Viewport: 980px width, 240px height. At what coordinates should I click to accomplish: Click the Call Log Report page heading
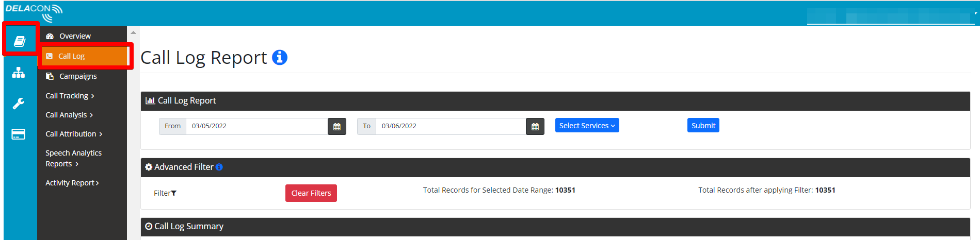point(204,58)
